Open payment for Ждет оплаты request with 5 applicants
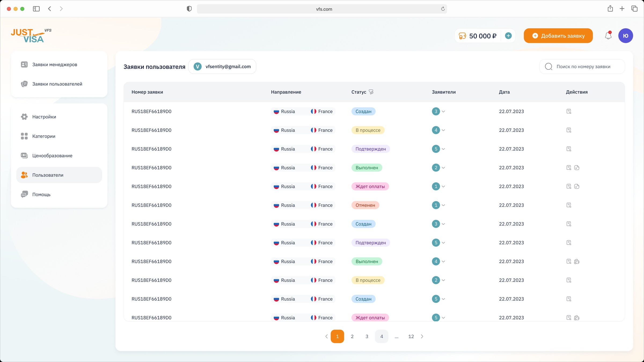 tap(577, 318)
